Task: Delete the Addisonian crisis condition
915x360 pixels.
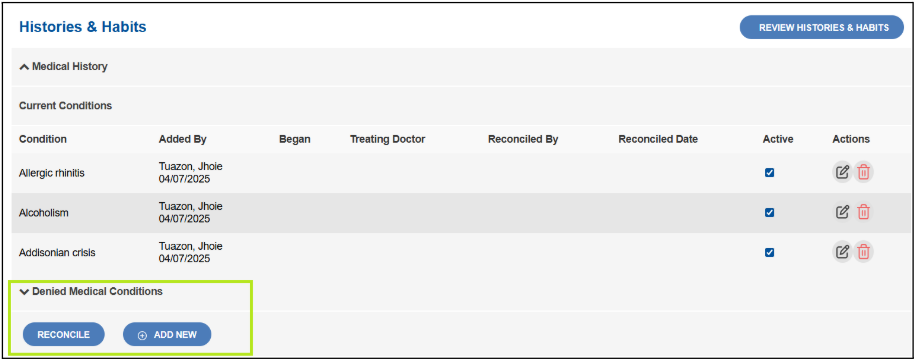Action: (x=864, y=251)
